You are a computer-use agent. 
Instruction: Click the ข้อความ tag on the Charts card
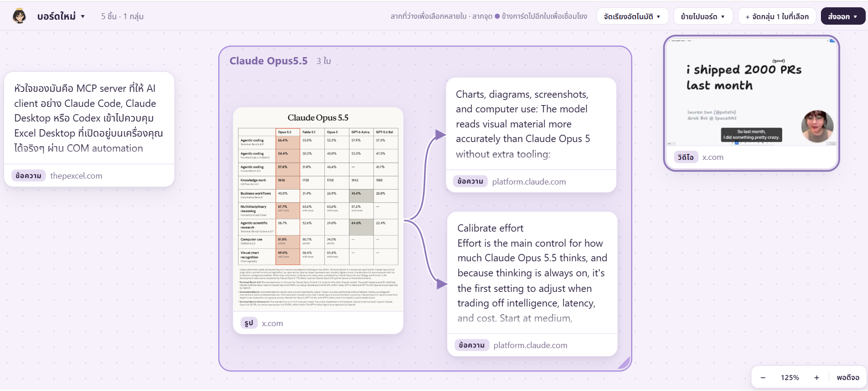click(x=471, y=181)
